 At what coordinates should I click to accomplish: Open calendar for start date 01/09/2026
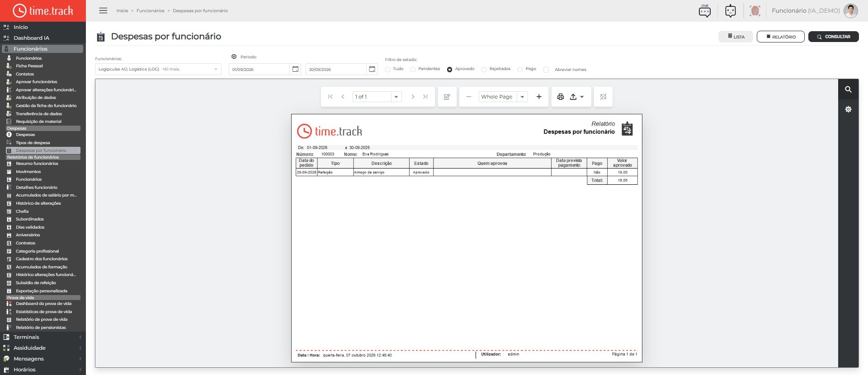295,69
